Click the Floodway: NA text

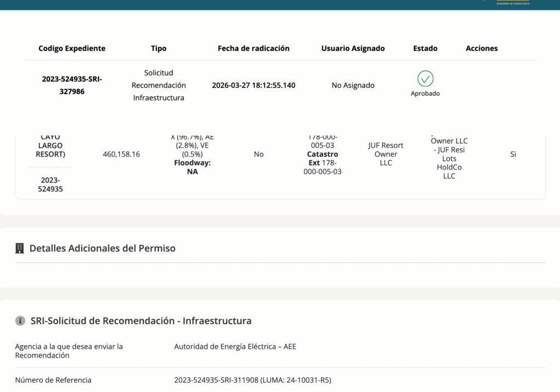(x=192, y=167)
